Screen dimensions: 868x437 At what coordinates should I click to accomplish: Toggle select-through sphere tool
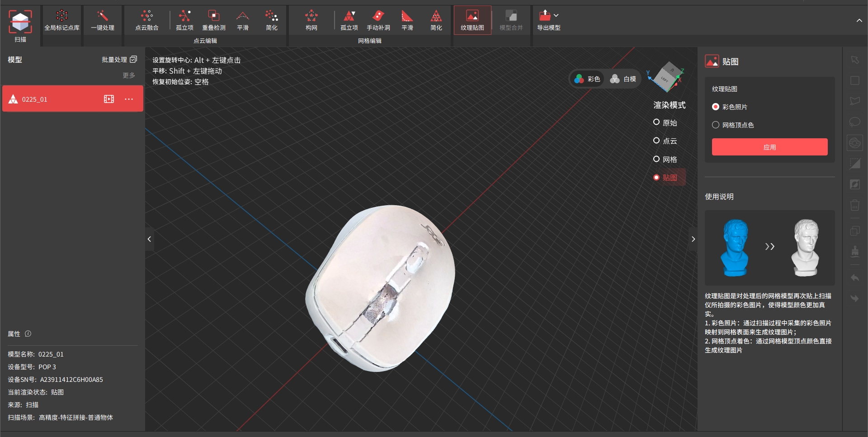point(854,143)
